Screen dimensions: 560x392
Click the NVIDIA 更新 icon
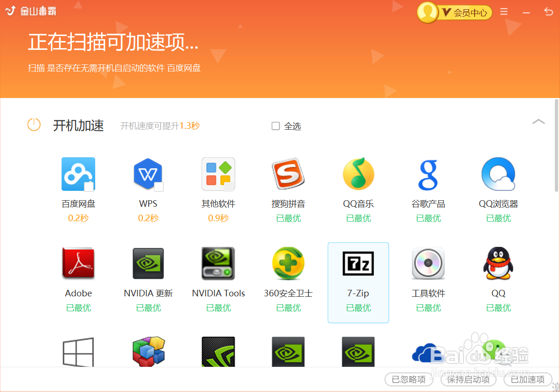(148, 264)
